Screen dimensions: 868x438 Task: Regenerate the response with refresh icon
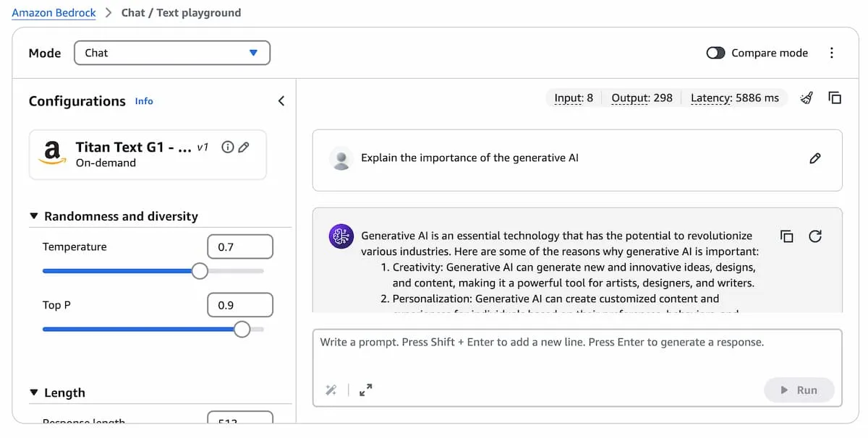815,236
